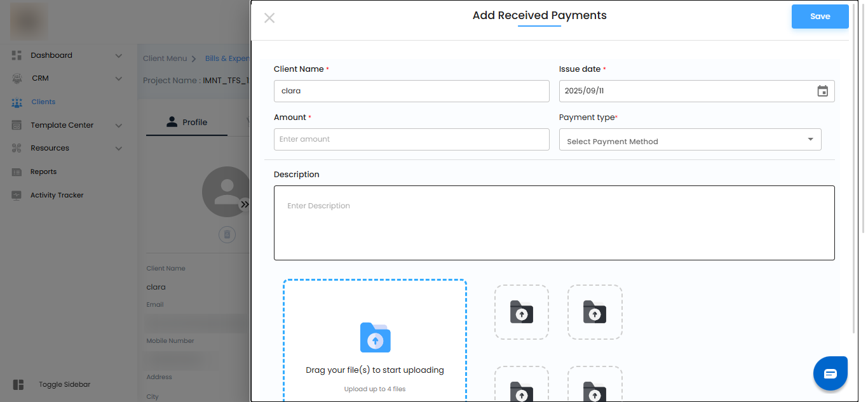Open the CRM sidebar item

[x=40, y=78]
